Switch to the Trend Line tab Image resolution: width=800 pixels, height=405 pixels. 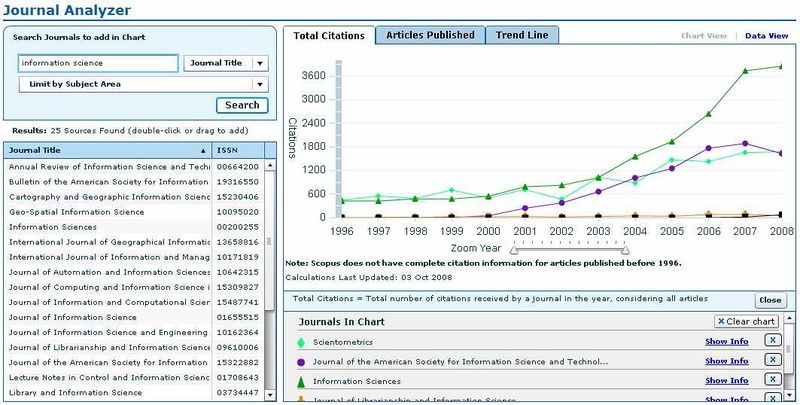[x=521, y=35]
